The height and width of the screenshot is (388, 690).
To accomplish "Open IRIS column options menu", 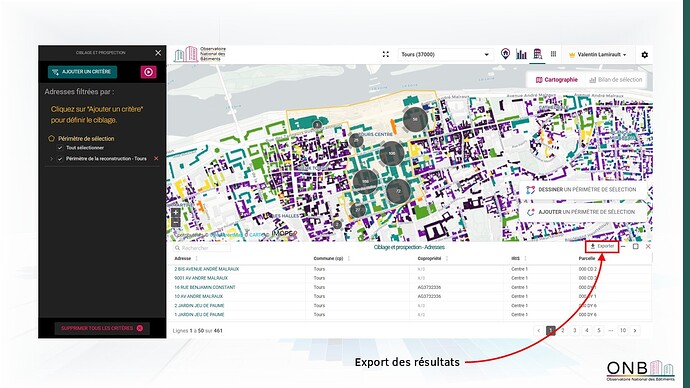I will (x=525, y=259).
